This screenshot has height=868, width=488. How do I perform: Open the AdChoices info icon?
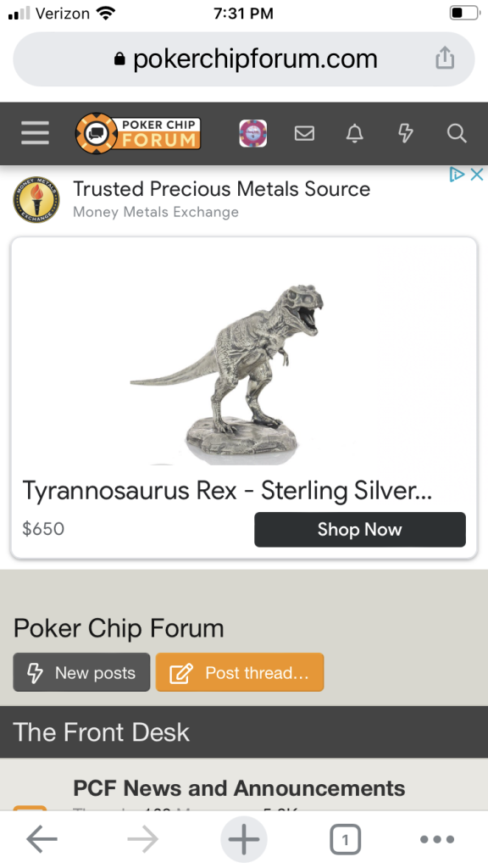[457, 175]
